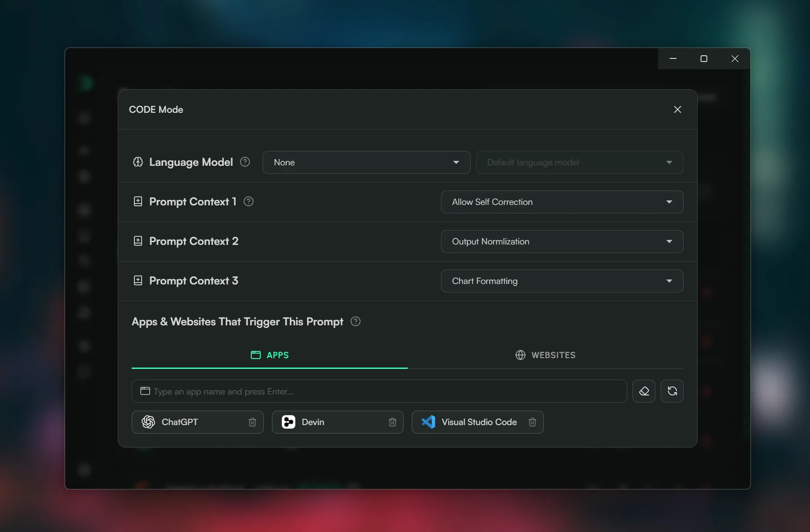Image resolution: width=810 pixels, height=532 pixels.
Task: Close the CODE Mode dialog
Action: pyautogui.click(x=677, y=109)
